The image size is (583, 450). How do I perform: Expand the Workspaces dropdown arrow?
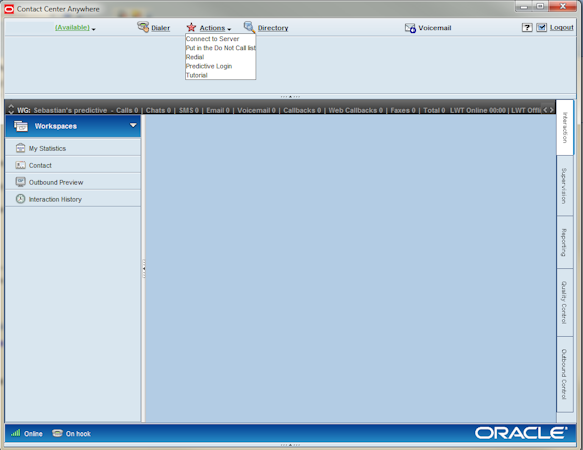(133, 125)
